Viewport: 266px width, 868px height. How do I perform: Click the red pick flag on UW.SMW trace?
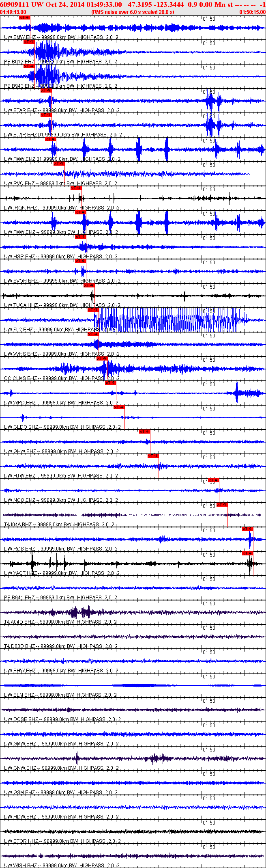pos(25,17)
